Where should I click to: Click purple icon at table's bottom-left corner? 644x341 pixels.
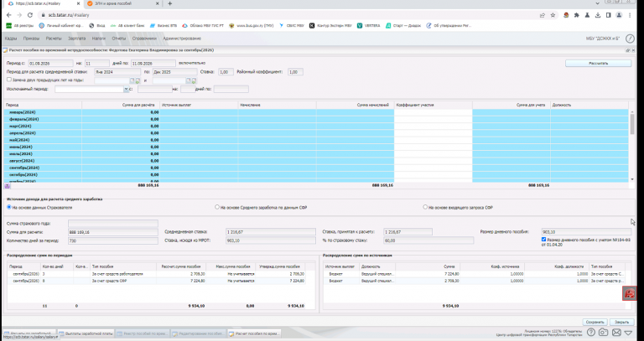[x=8, y=186]
